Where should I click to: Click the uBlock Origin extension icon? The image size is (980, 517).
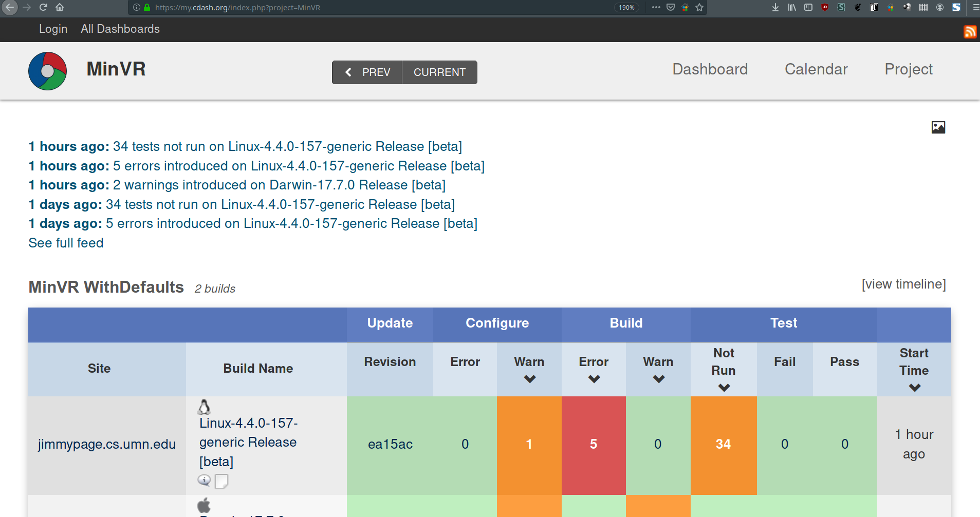824,7
